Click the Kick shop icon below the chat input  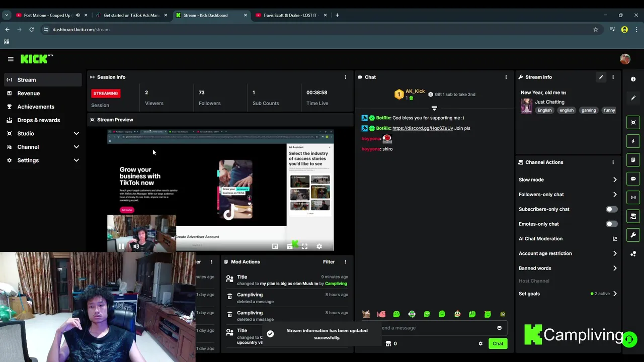[388, 344]
